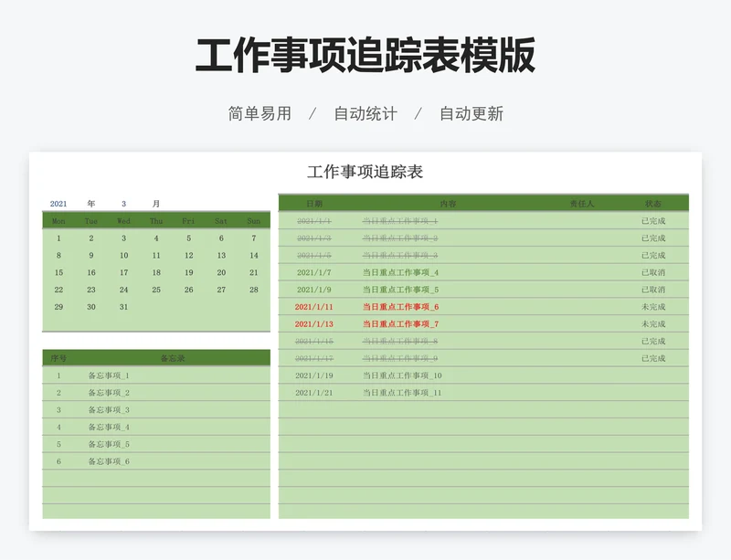
Task: Click the 状态 column header
Action: pos(653,204)
